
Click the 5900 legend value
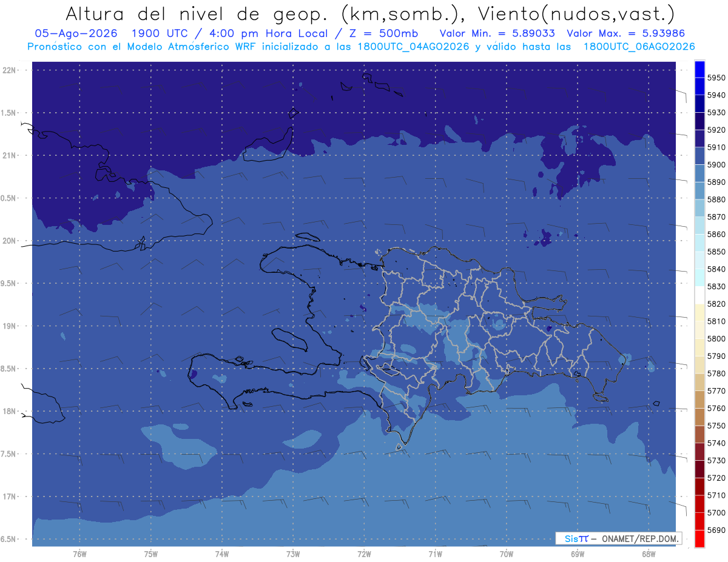point(716,165)
